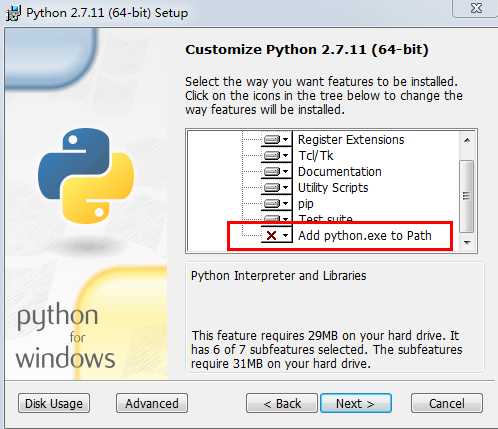
Task: Go back with the < Back button
Action: [282, 403]
